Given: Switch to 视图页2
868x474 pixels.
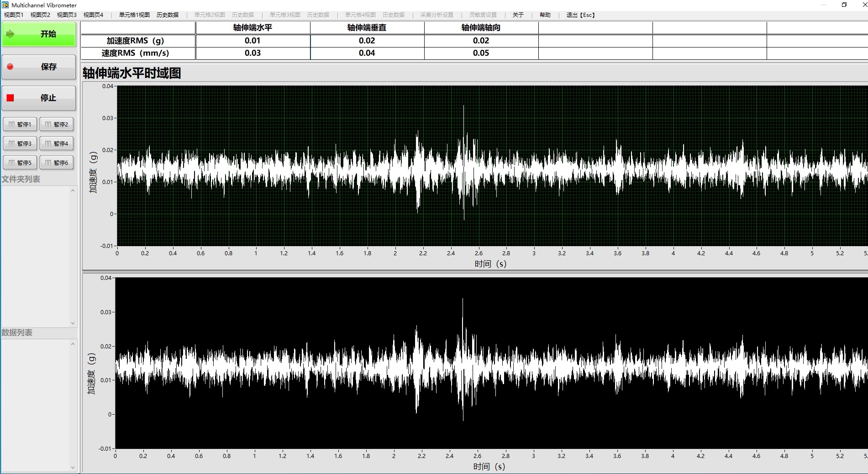Looking at the screenshot, I should pos(40,15).
